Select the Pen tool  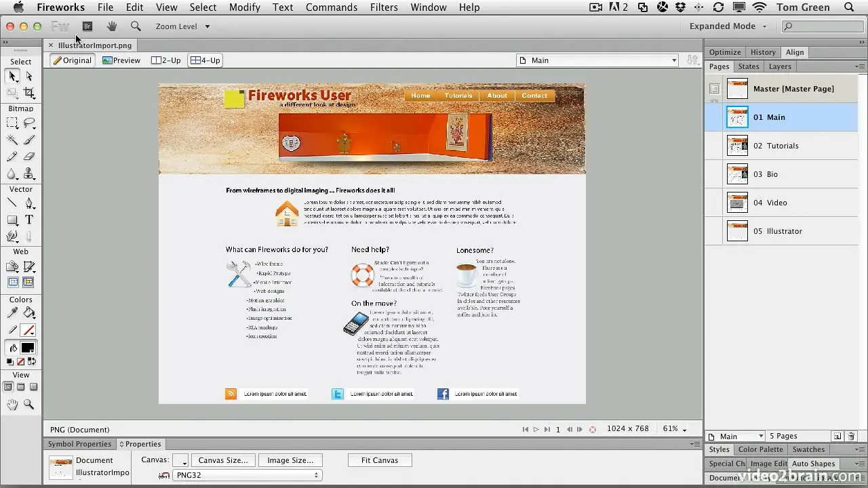[29, 203]
